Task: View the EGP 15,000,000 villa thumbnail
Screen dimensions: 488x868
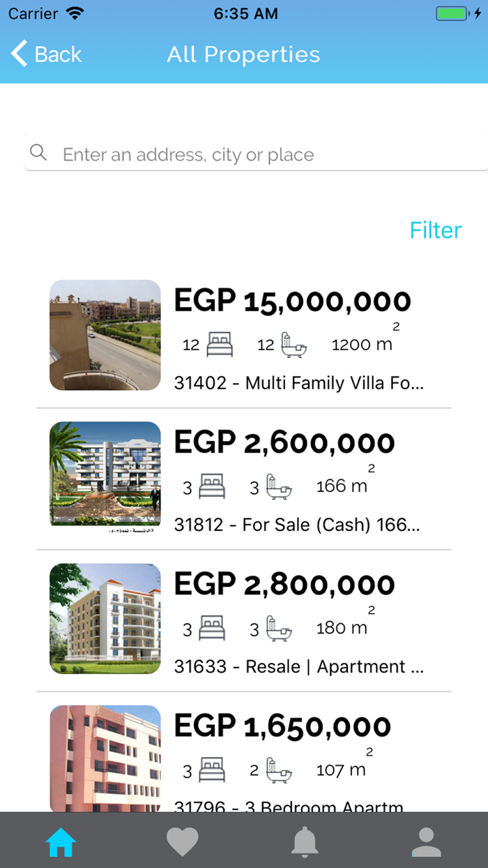Action: (105, 335)
